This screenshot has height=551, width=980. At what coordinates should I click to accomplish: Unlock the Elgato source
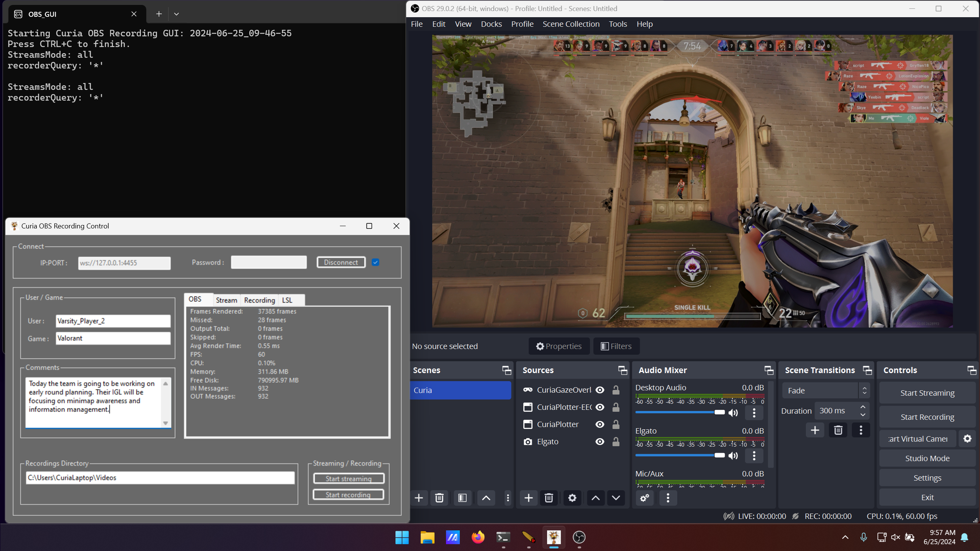click(616, 442)
